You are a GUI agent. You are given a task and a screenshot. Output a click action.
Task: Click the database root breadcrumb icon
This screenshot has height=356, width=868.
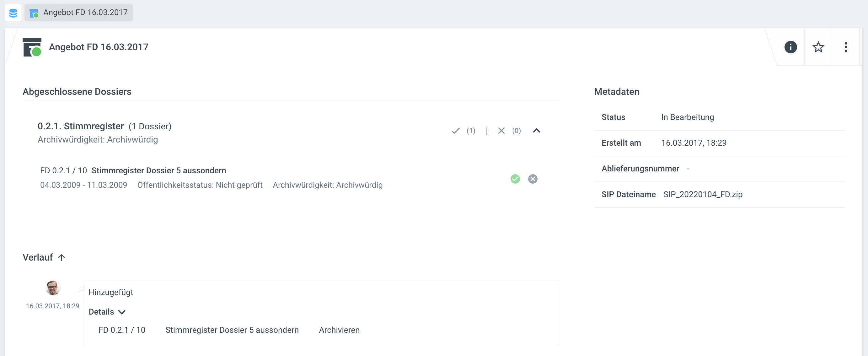[x=13, y=13]
